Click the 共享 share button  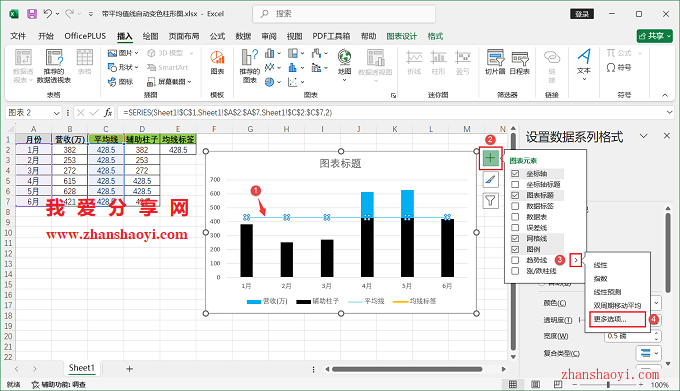pos(654,36)
